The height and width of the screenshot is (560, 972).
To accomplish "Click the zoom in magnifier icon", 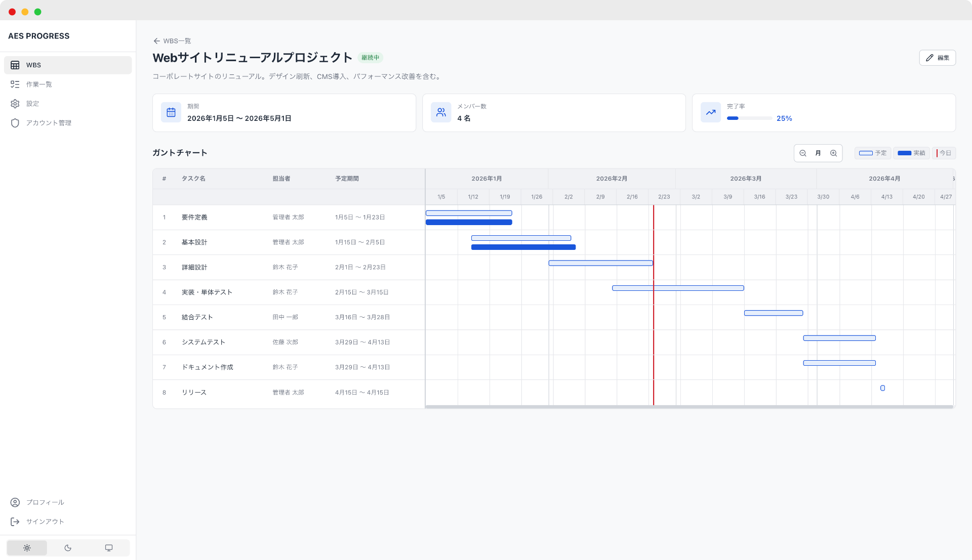I will tap(833, 153).
